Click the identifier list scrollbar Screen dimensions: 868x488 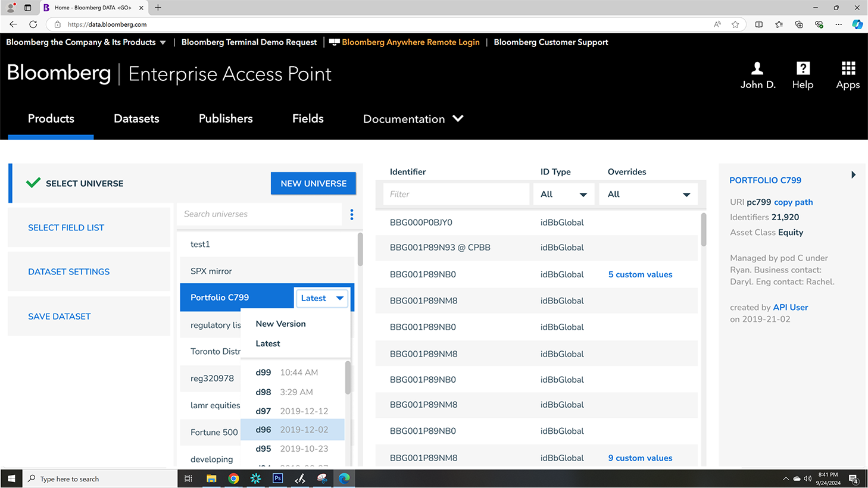tap(704, 230)
